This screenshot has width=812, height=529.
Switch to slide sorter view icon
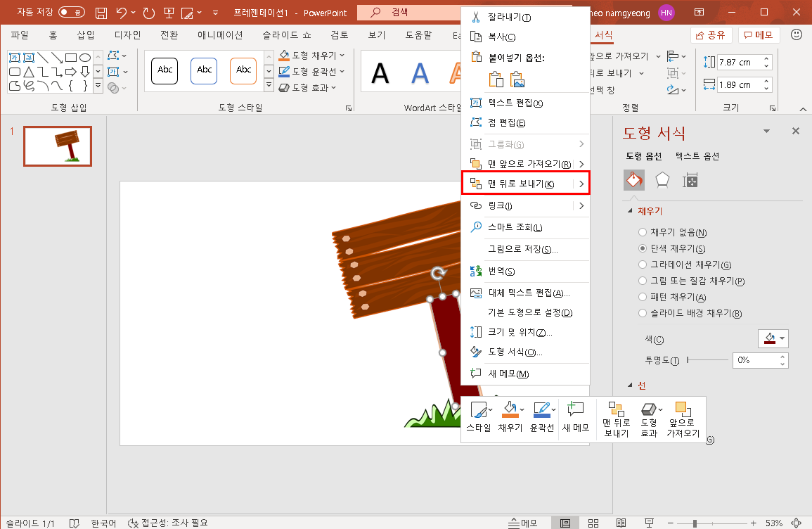(x=593, y=523)
